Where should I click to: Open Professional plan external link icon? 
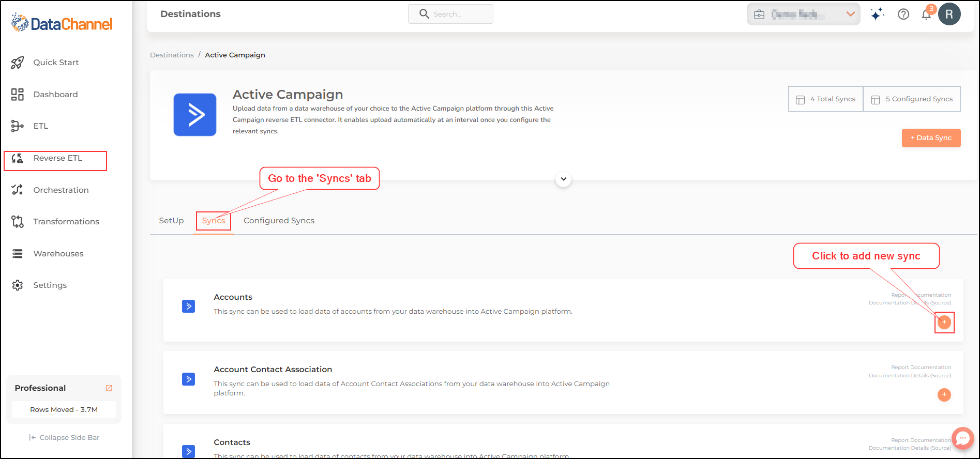pos(109,388)
